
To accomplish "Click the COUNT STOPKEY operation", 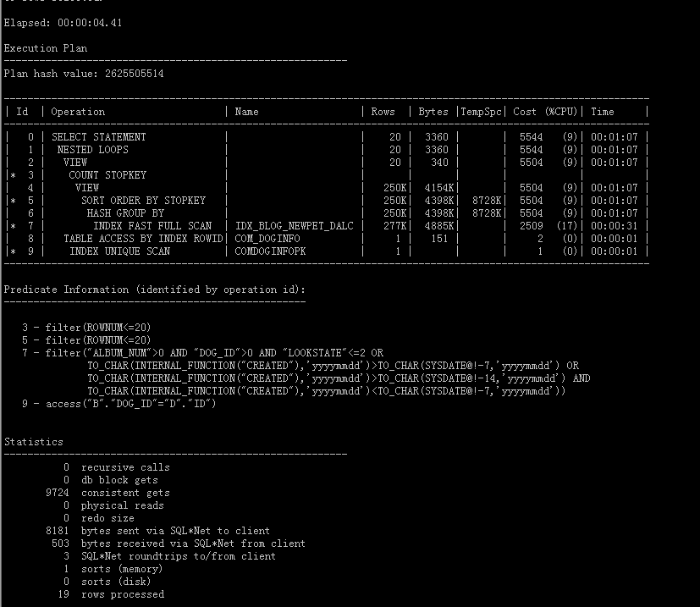I will tap(107, 175).
